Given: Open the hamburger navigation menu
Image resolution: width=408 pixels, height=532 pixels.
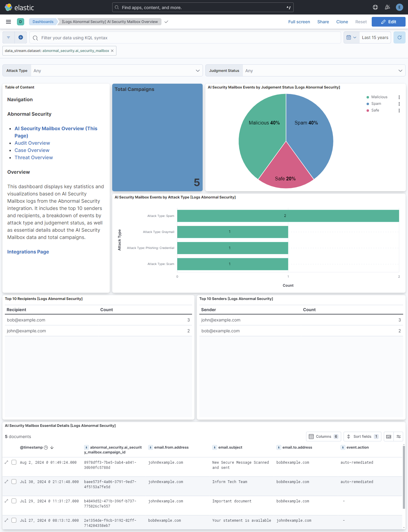Looking at the screenshot, I should 8,22.
